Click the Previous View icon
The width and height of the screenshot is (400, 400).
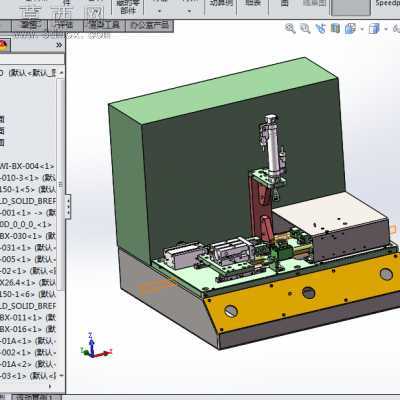321,29
